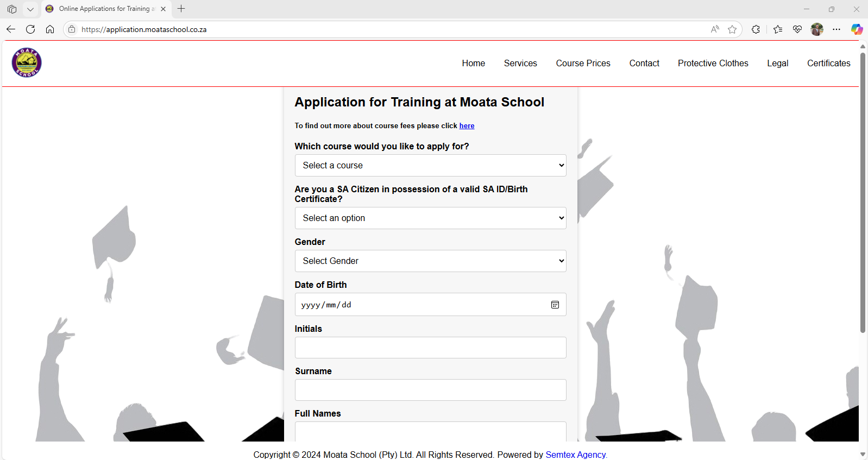Viewport: 868px width, 460px height.
Task: Open Browser essentials heart icon
Action: (797, 29)
